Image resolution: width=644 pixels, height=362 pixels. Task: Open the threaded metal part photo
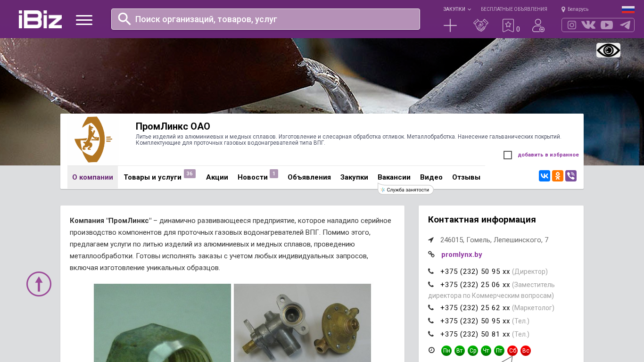click(162, 323)
